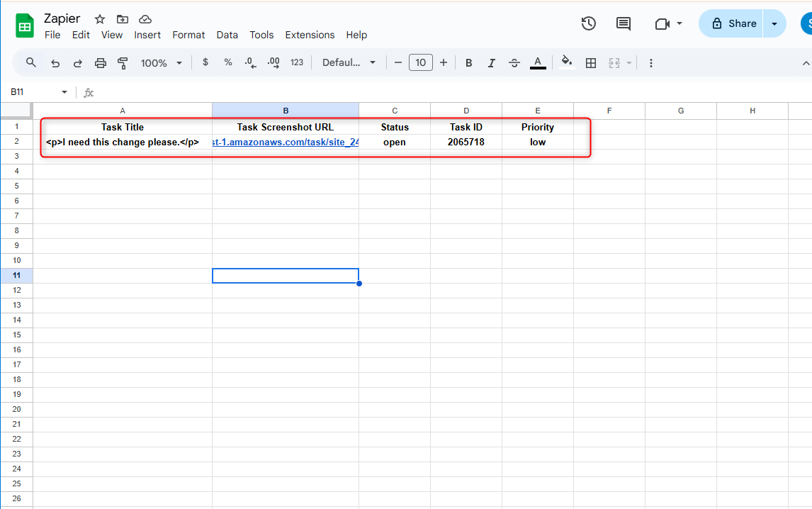Star the Zapier spreadsheet
Screen dimensions: 812x509
[100, 19]
